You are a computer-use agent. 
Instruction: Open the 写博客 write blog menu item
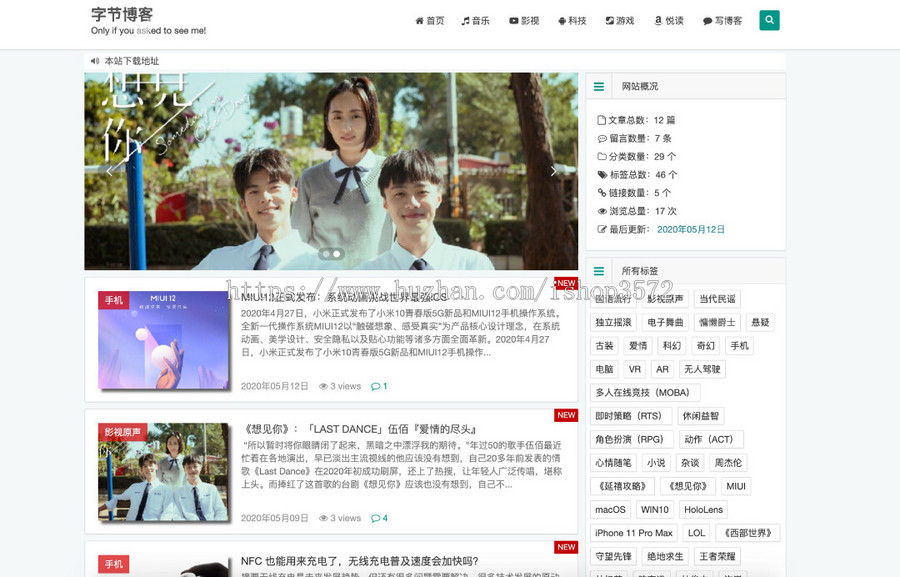pos(722,21)
